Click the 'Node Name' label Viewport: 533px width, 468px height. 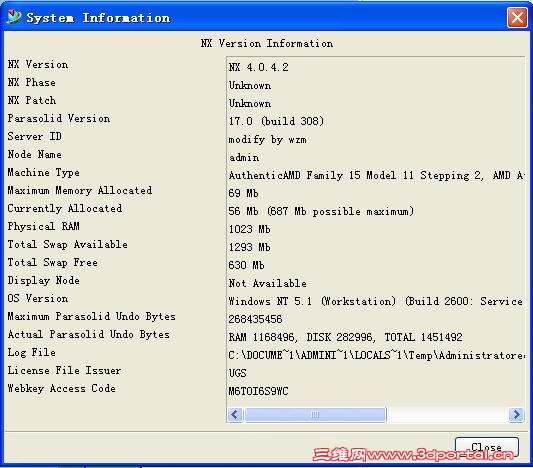[35, 154]
